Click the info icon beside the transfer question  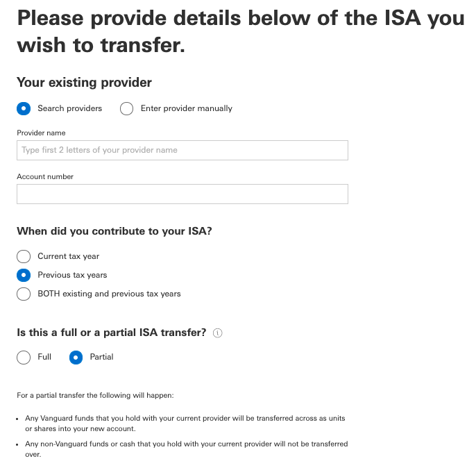point(218,333)
